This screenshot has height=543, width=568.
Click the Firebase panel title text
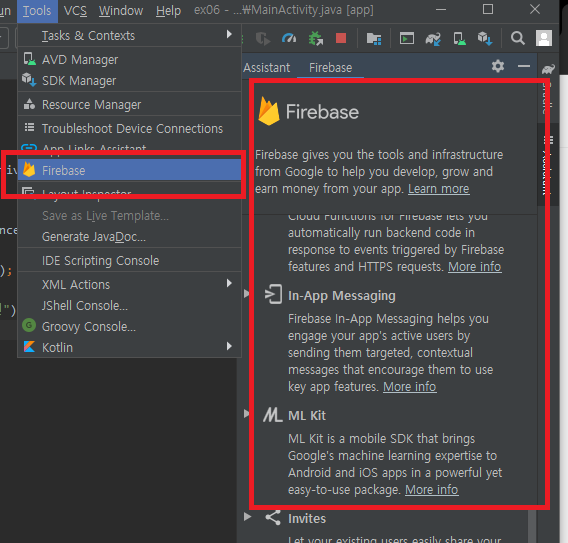click(322, 112)
